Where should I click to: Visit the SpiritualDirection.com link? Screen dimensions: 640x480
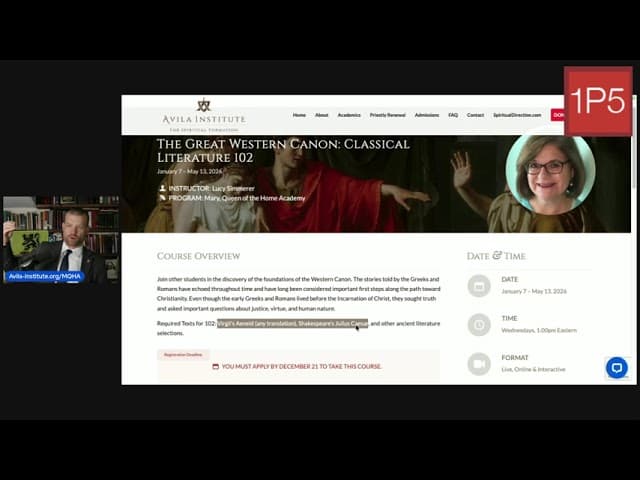[x=516, y=115]
